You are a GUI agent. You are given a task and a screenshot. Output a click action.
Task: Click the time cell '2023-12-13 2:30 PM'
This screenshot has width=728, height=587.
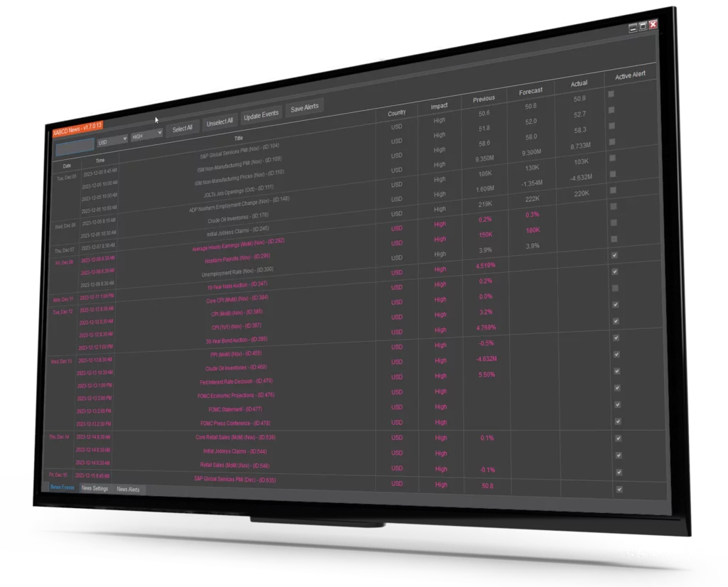pos(94,424)
